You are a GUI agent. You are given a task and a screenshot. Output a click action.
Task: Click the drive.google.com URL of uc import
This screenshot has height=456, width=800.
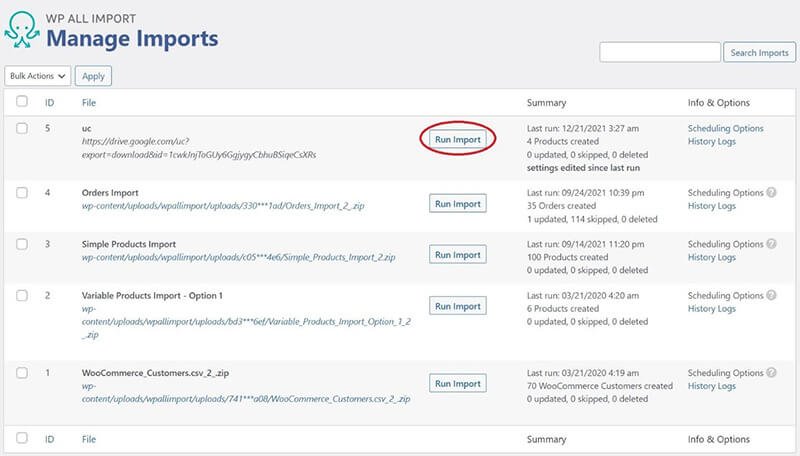199,148
